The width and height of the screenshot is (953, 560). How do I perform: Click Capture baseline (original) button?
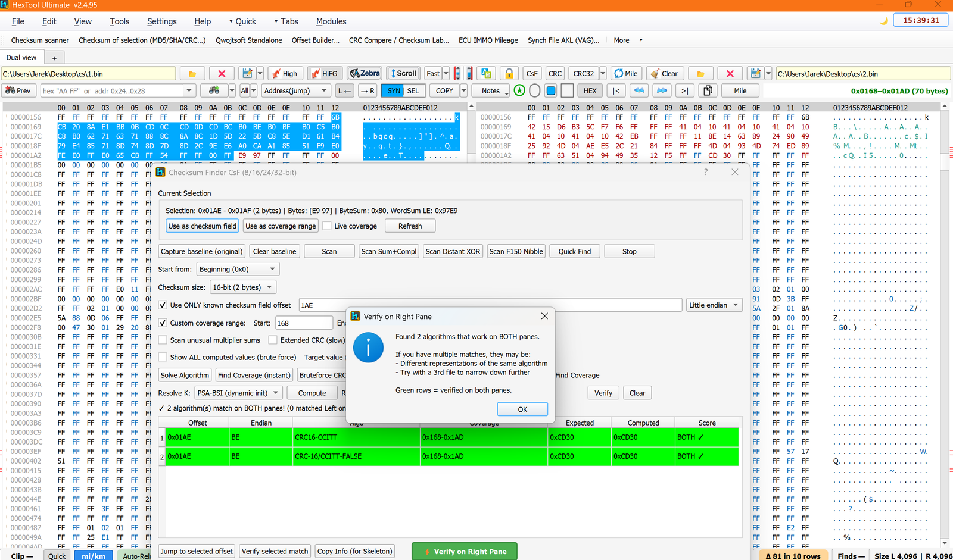pos(202,251)
